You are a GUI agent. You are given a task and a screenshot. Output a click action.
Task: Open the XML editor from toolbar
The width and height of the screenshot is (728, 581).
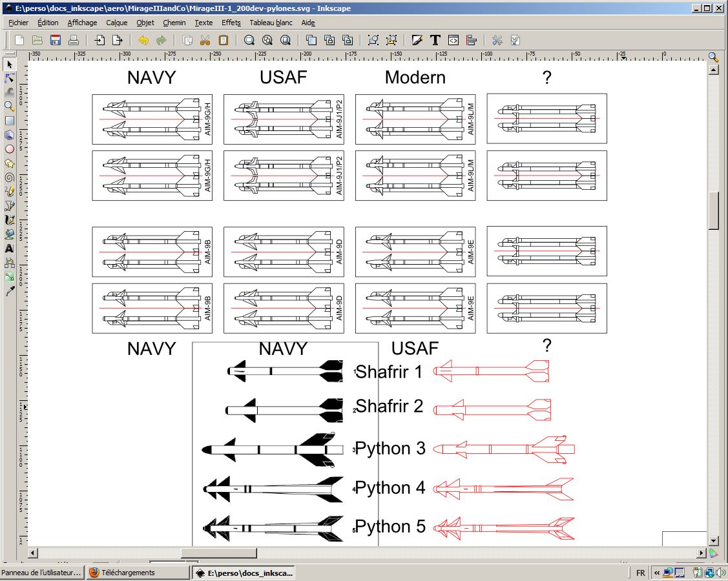(453, 40)
